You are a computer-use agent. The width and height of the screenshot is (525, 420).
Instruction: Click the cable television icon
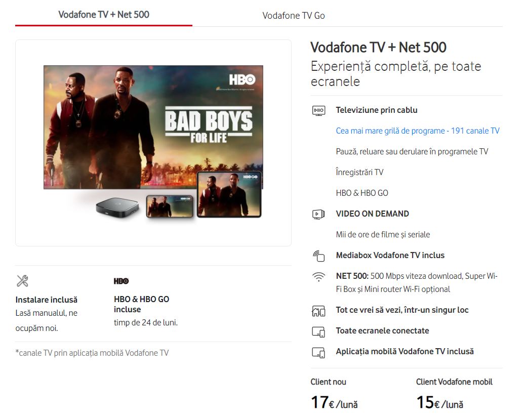318,110
